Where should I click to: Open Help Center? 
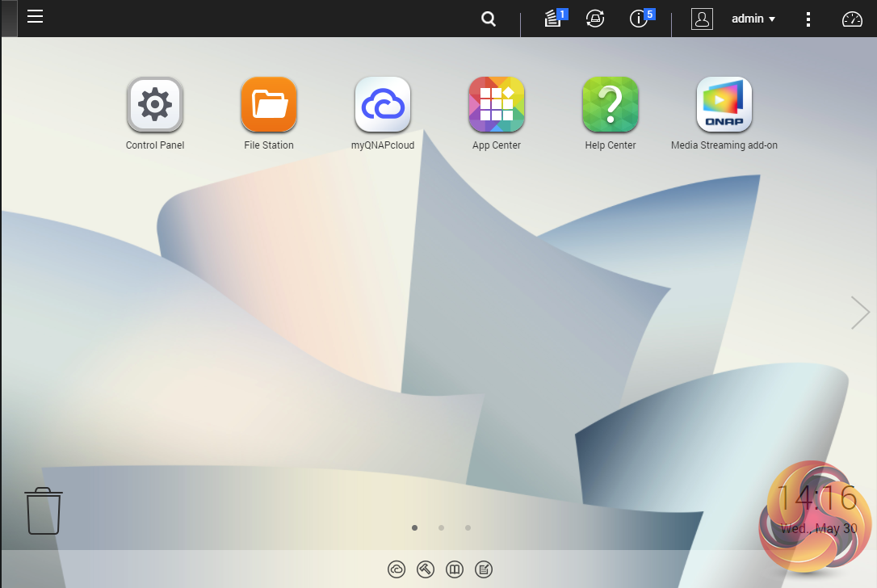click(x=611, y=105)
